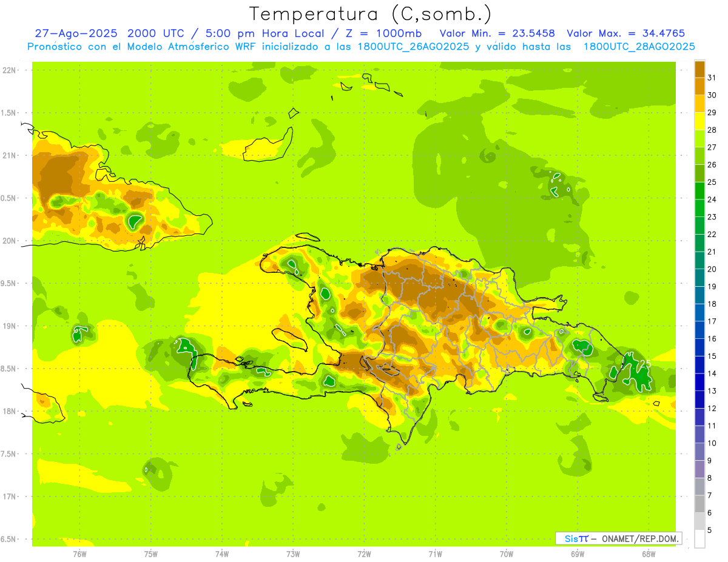This screenshot has height=562, width=728.
Task: Click the '71W' longitude axis label
Action: pyautogui.click(x=435, y=554)
